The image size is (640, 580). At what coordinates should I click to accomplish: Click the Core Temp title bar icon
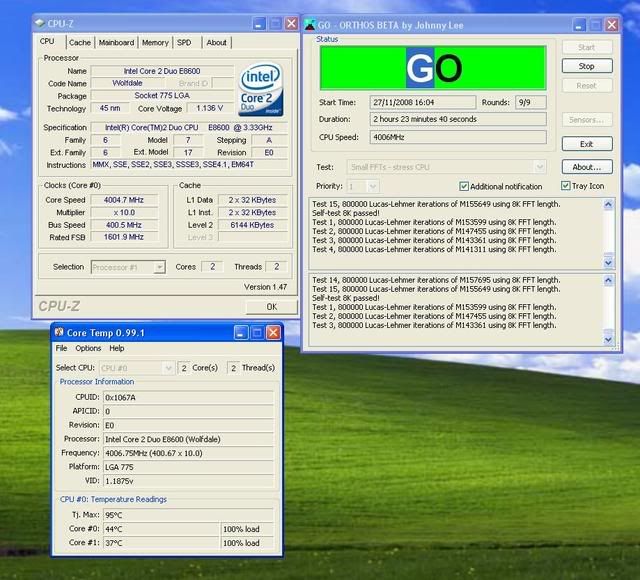pos(58,332)
